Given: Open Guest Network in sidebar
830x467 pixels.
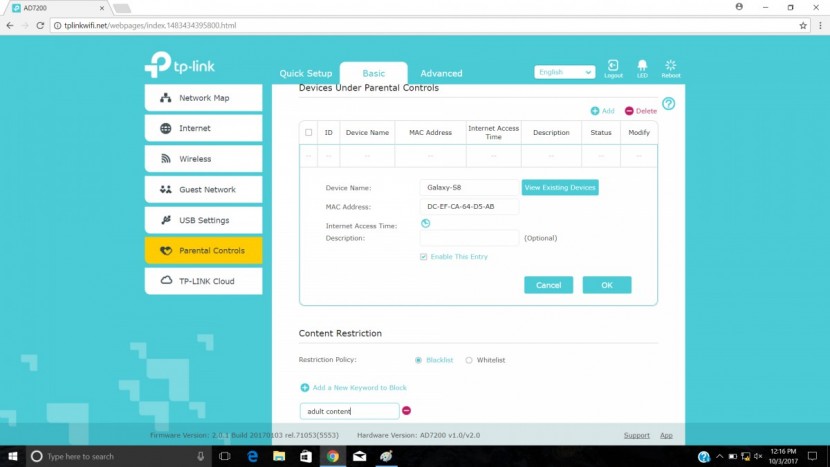Looking at the screenshot, I should pos(203,190).
